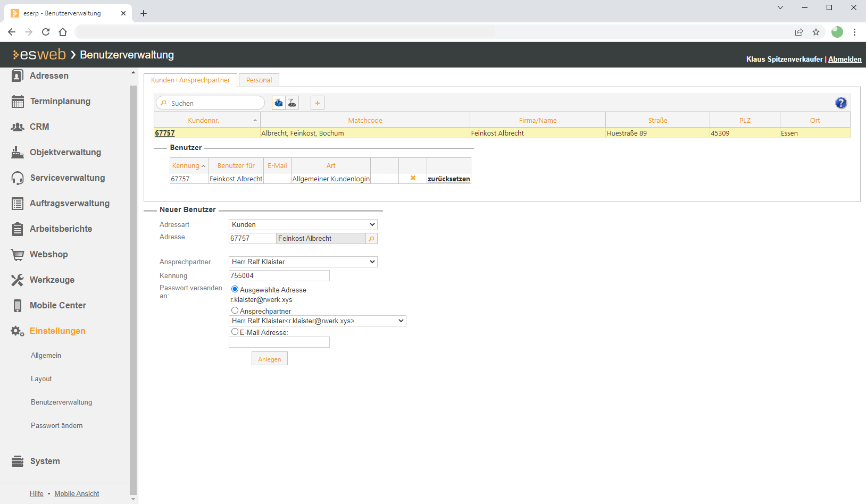Open Benutzerverwaltung under Einstellungen
Viewport: 866px width, 504px height.
coord(61,402)
